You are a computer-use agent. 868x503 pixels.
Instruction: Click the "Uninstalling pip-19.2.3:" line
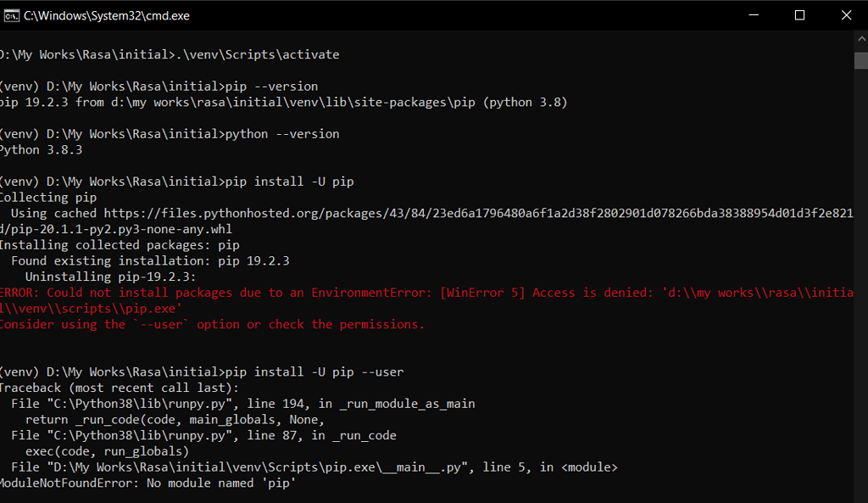(110, 277)
